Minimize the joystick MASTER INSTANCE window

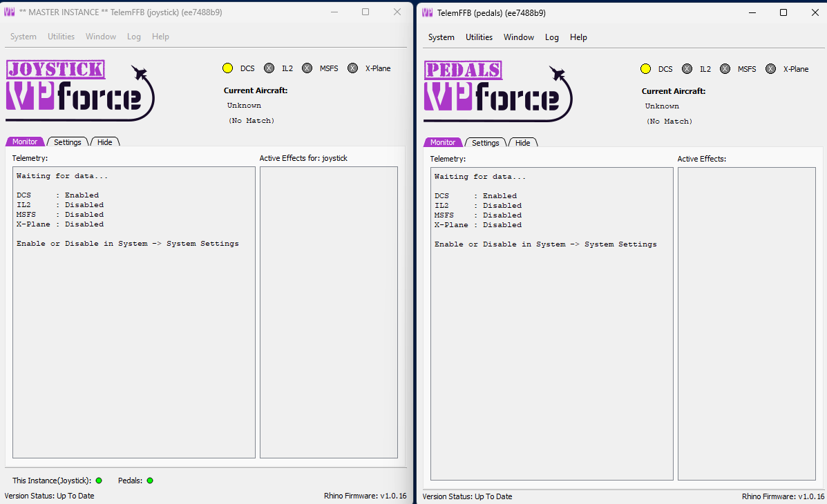click(334, 12)
